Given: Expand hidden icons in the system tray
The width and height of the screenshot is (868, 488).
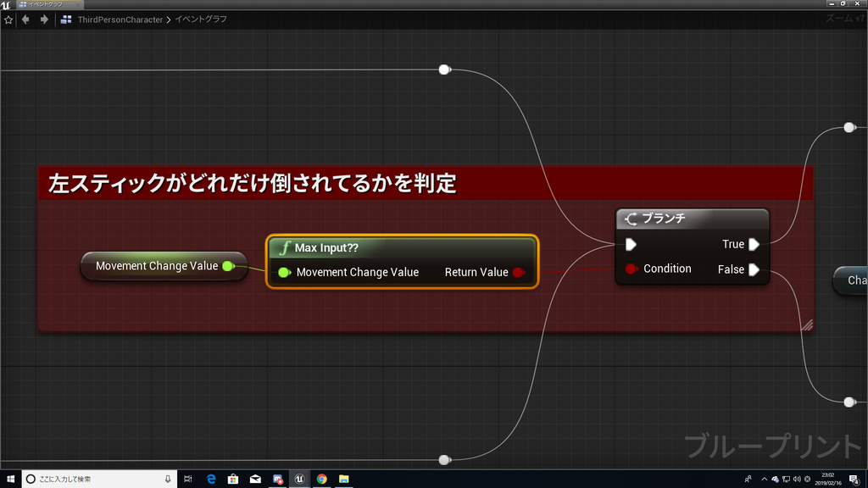Looking at the screenshot, I should (x=764, y=478).
